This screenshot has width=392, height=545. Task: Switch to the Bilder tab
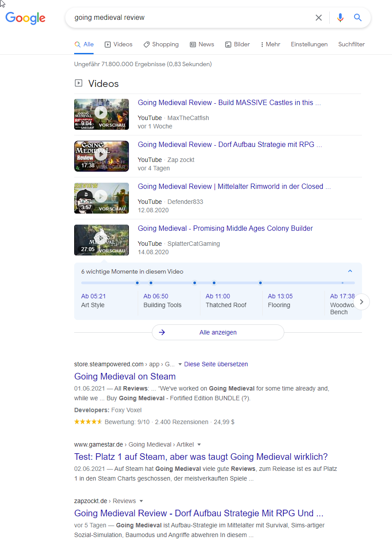coord(237,45)
